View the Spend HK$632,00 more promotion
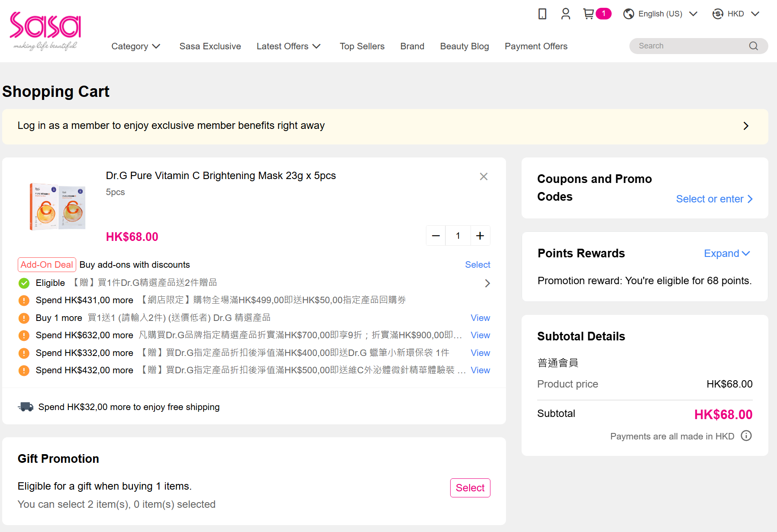The height and width of the screenshot is (532, 777). [x=480, y=335]
